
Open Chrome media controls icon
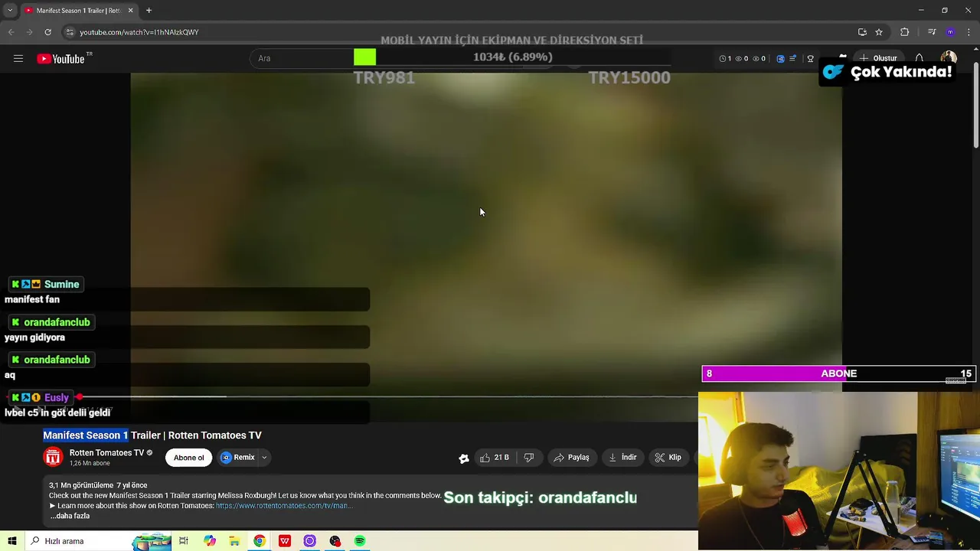[932, 32]
